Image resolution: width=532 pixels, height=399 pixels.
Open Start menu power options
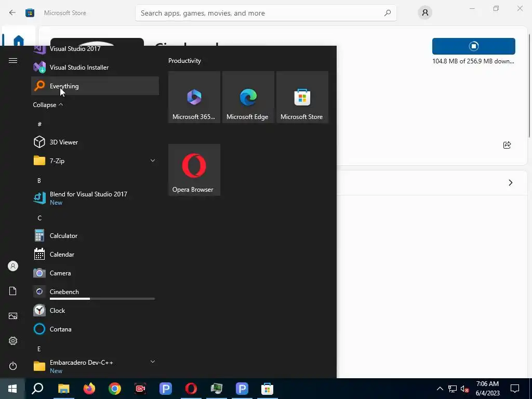[13, 366]
